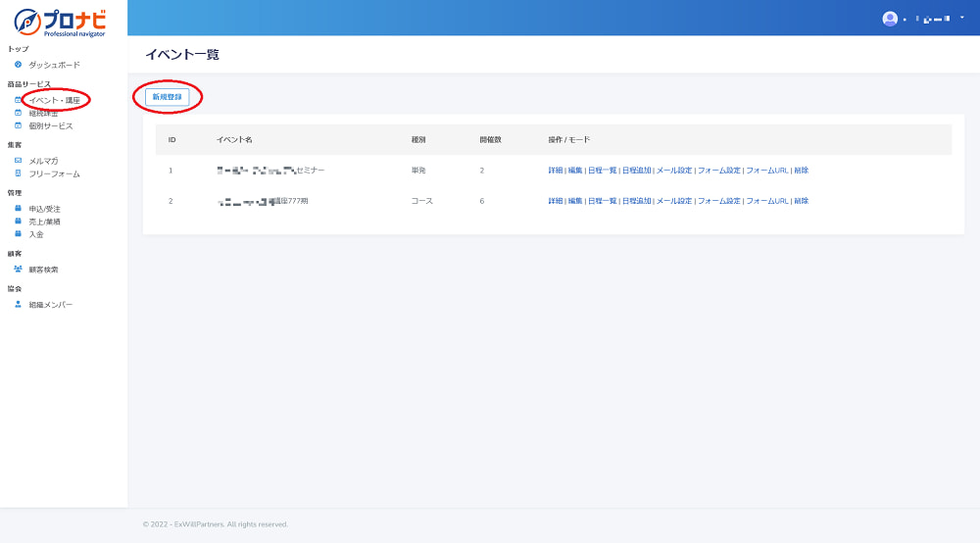Image resolution: width=980 pixels, height=543 pixels.
Task: Click the プロナビ logo
Action: tap(60, 23)
